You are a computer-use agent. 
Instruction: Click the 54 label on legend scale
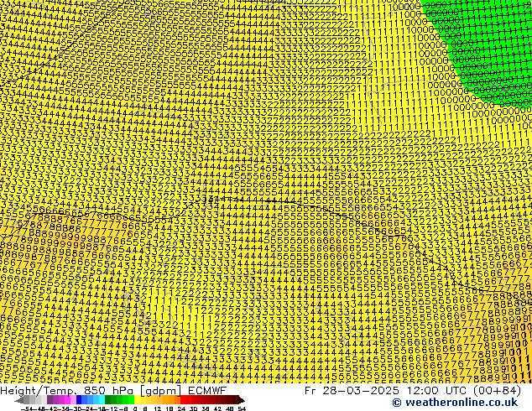point(241,408)
